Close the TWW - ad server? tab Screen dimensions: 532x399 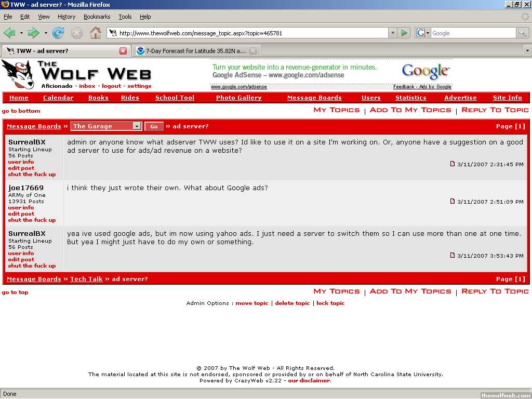[x=123, y=51]
